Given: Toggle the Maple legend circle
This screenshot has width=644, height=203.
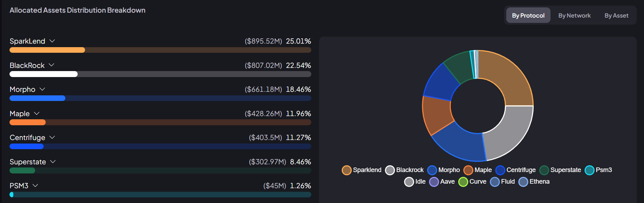Looking at the screenshot, I should click(468, 170).
